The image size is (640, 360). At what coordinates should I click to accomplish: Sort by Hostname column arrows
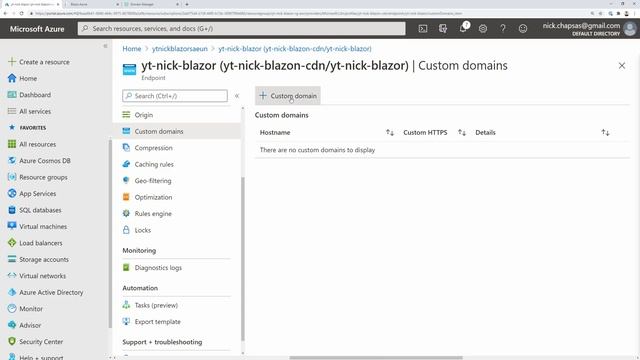point(390,132)
